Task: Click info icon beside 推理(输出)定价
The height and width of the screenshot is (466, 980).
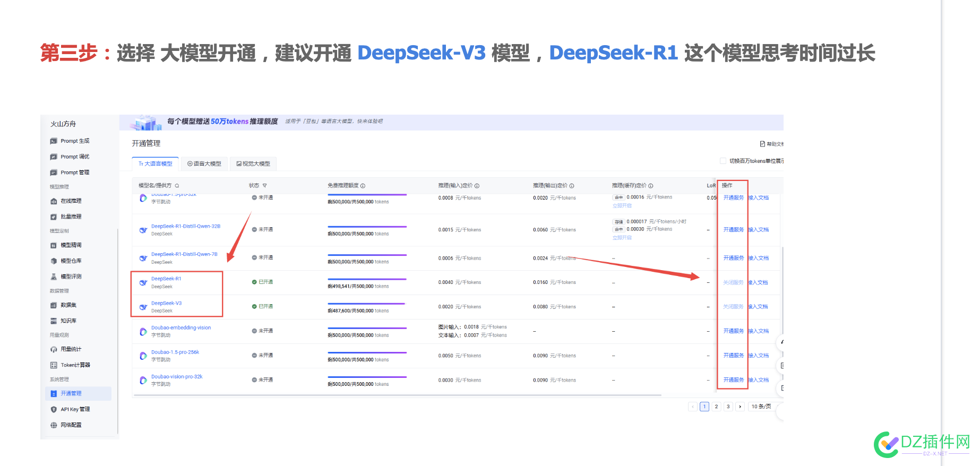Action: coord(572,186)
